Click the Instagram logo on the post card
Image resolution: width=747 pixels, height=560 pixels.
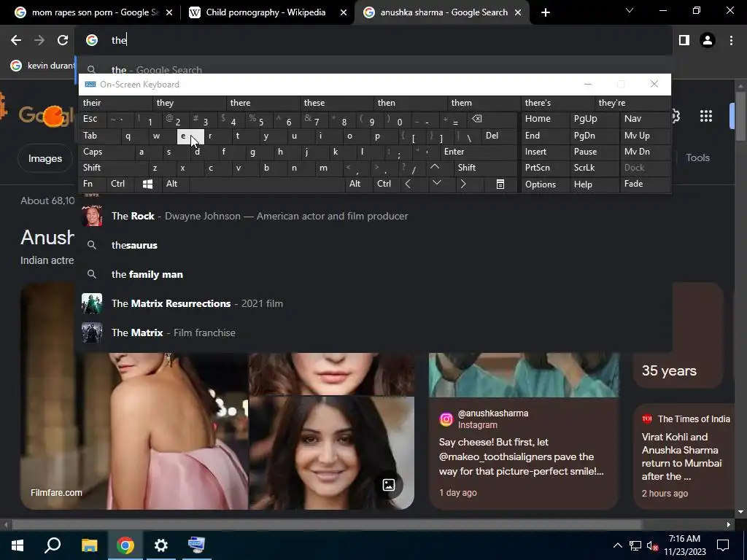[x=446, y=419]
